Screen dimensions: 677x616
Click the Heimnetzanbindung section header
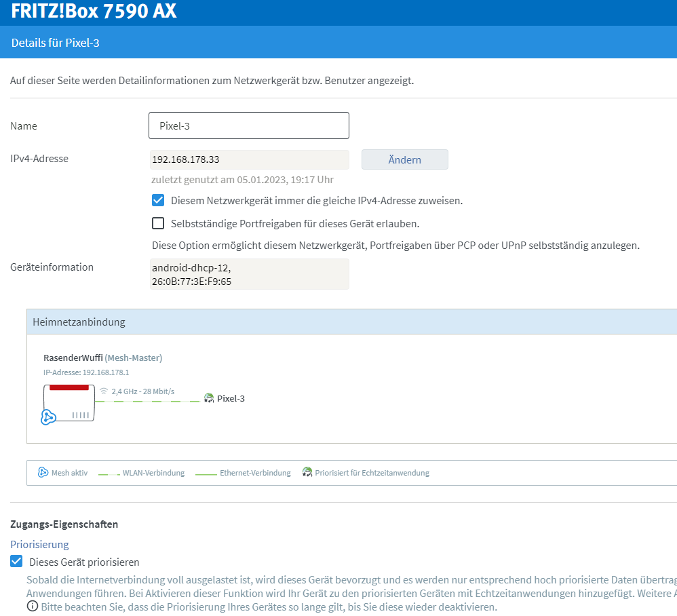352,322
